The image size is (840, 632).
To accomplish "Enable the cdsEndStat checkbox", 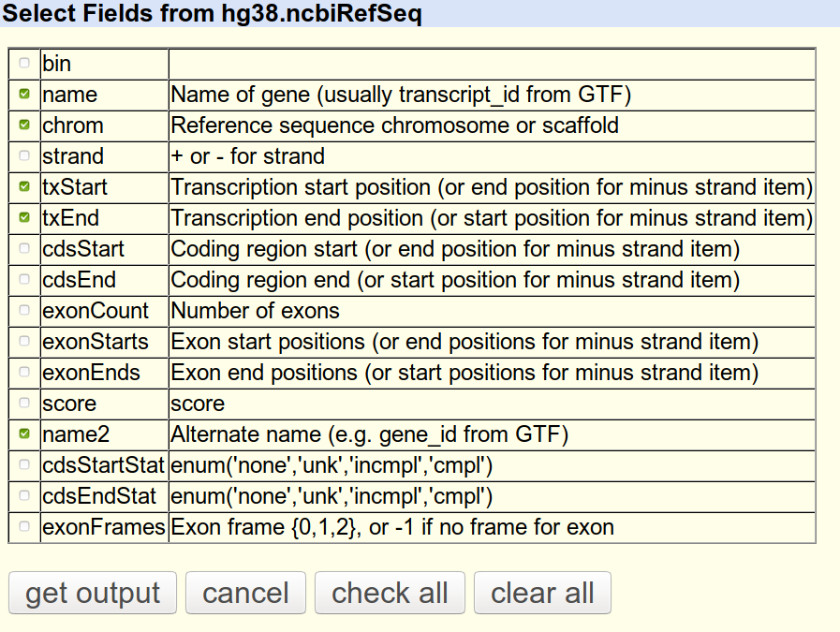I will (x=24, y=496).
